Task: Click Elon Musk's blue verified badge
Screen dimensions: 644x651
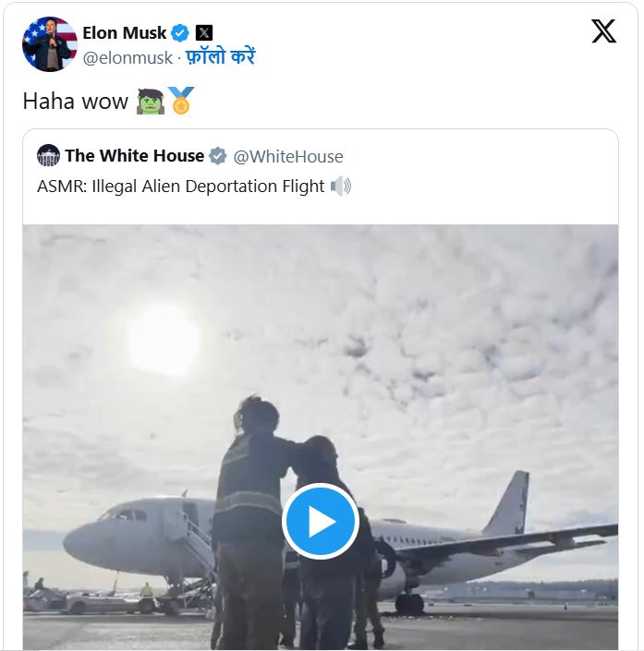Action: tap(180, 33)
